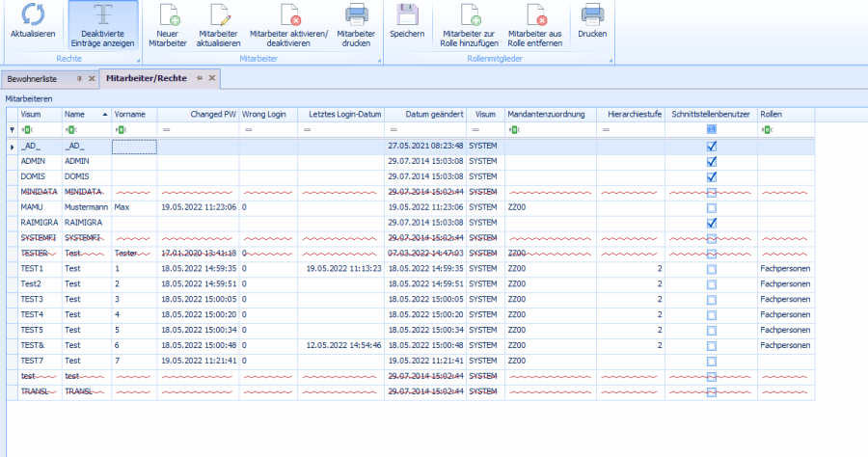Open the Visum column filter operator
Image resolution: width=868 pixels, height=457 pixels.
point(26,129)
